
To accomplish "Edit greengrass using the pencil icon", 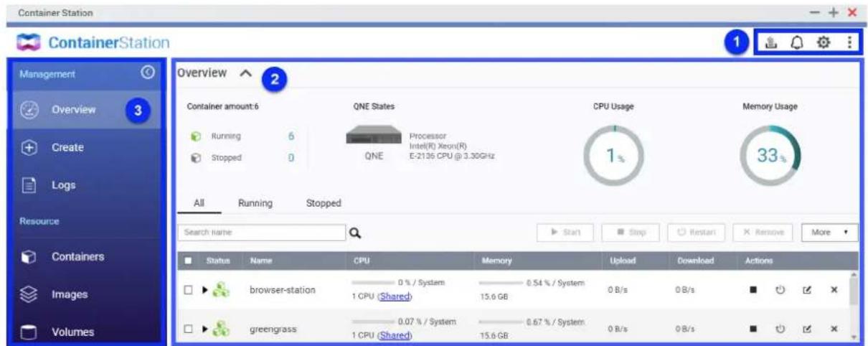I will [808, 329].
